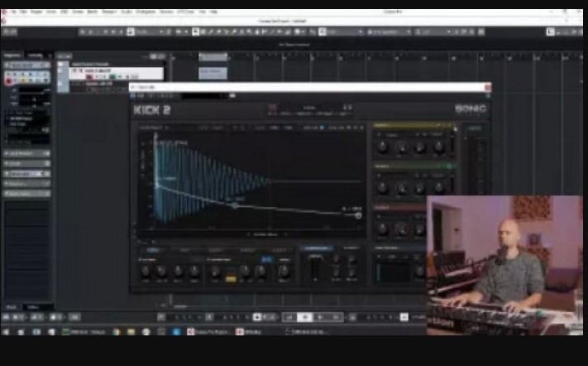The width and height of the screenshot is (588, 366).
Task: Select the MIDI event on the Kick 2 track timeline
Action: [213, 73]
